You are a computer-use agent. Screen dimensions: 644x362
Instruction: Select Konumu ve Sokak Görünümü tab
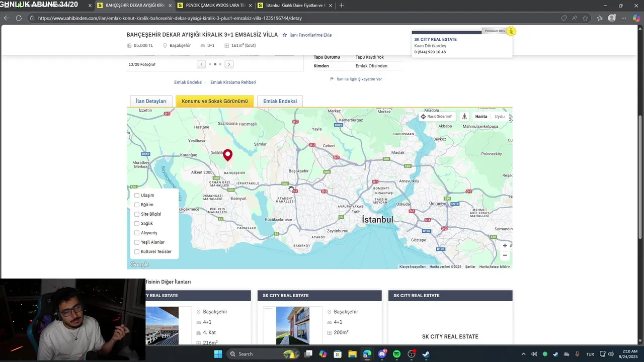click(x=215, y=101)
